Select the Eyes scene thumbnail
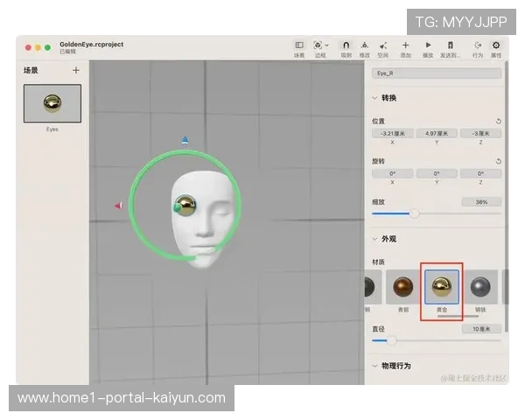This screenshot has width=525, height=420. (x=52, y=104)
